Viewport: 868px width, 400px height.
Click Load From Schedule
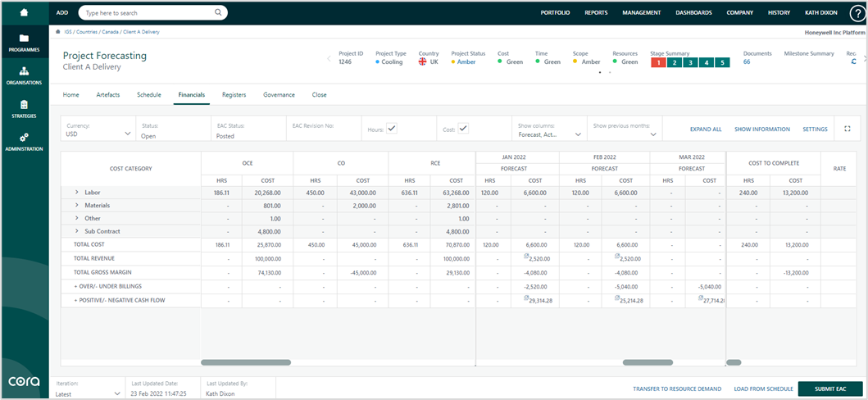click(x=763, y=389)
